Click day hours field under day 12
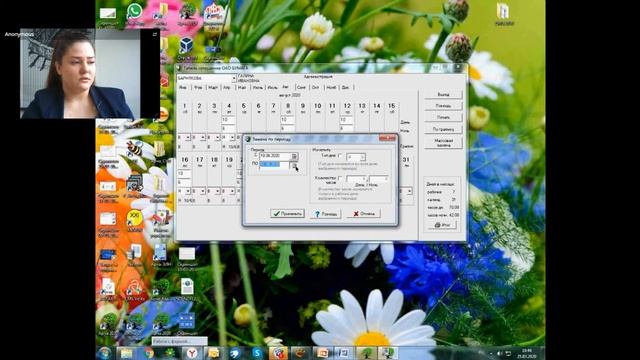Screen dimensions: 640x360 coord(347,120)
